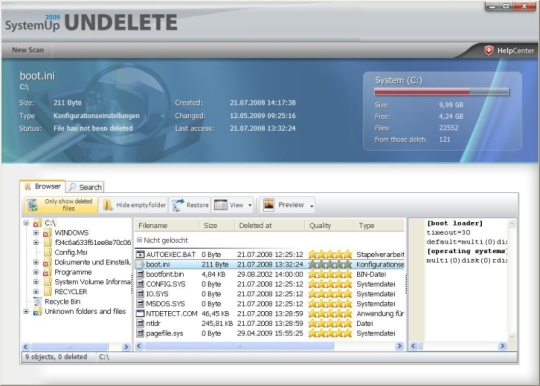Viewport: 540px width, 386px height.
Task: Sort by Deleted at column header
Action: 269,226
